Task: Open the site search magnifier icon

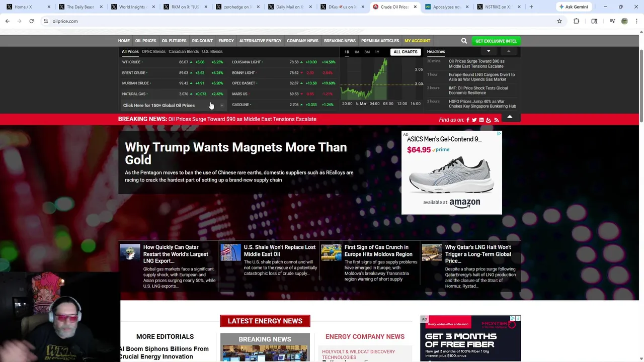Action: pyautogui.click(x=464, y=41)
